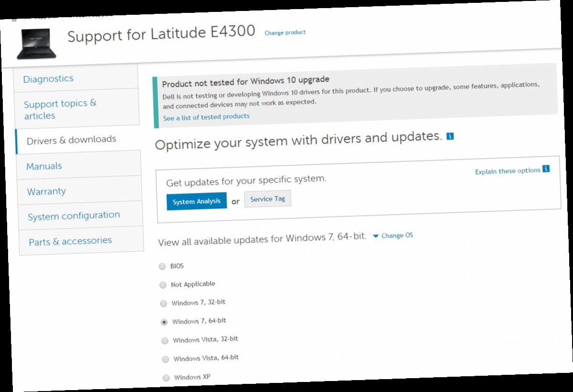Run a System Analysis scan

pyautogui.click(x=196, y=201)
